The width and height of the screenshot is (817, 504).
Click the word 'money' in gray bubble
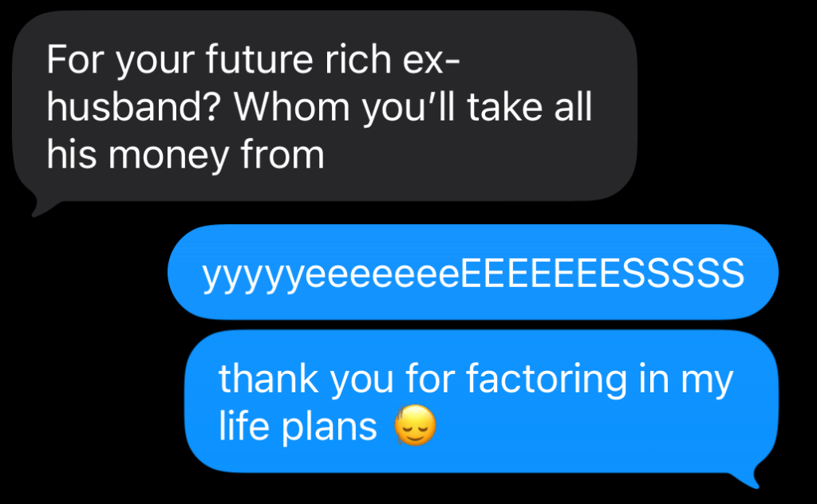[168, 156]
